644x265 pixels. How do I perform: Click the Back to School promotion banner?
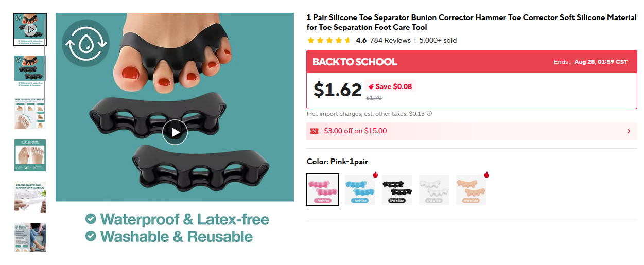click(x=472, y=62)
